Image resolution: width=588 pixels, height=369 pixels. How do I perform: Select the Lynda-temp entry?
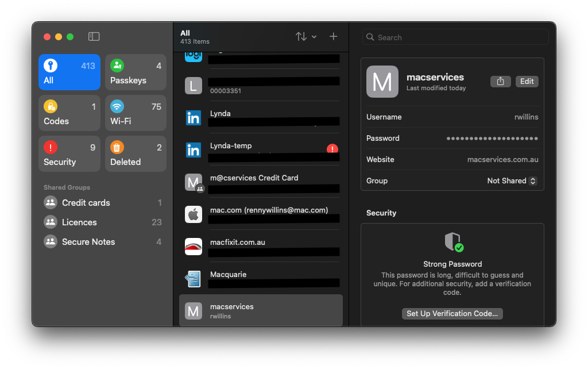261,150
